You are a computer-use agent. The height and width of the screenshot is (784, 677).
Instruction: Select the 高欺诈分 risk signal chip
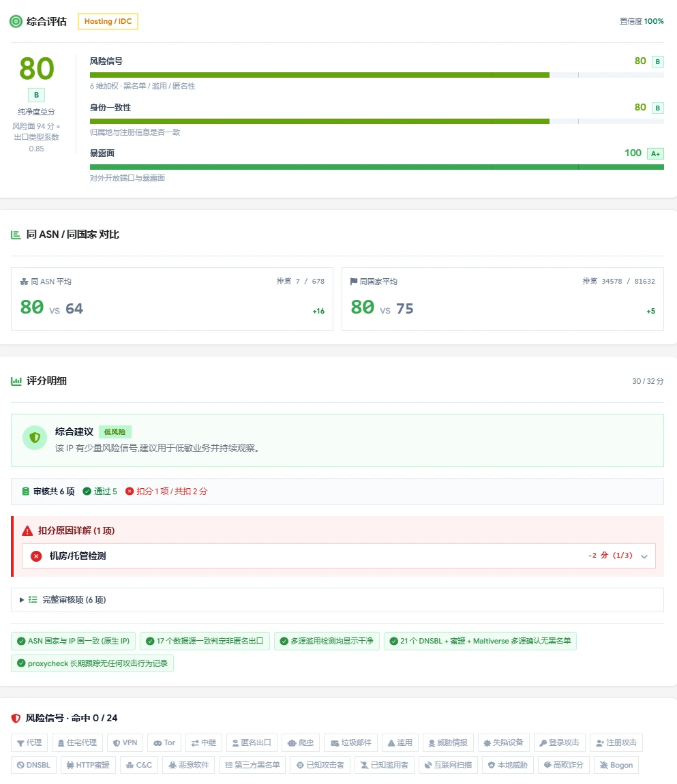(563, 765)
